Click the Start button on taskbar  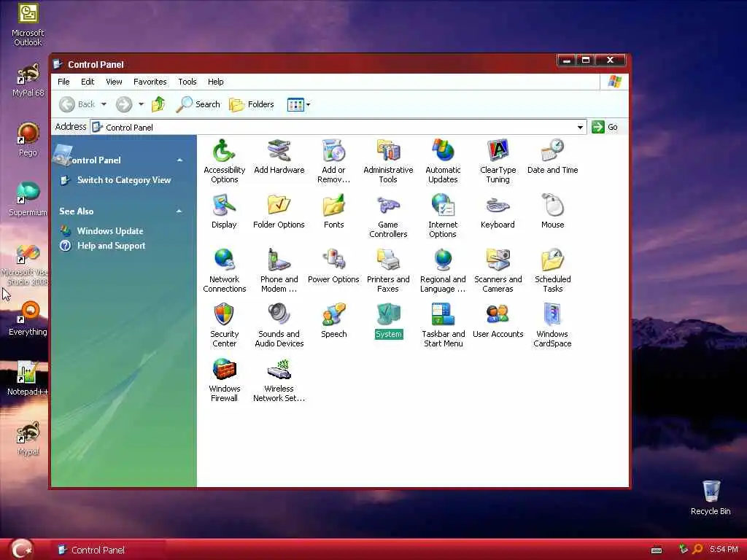(x=21, y=549)
